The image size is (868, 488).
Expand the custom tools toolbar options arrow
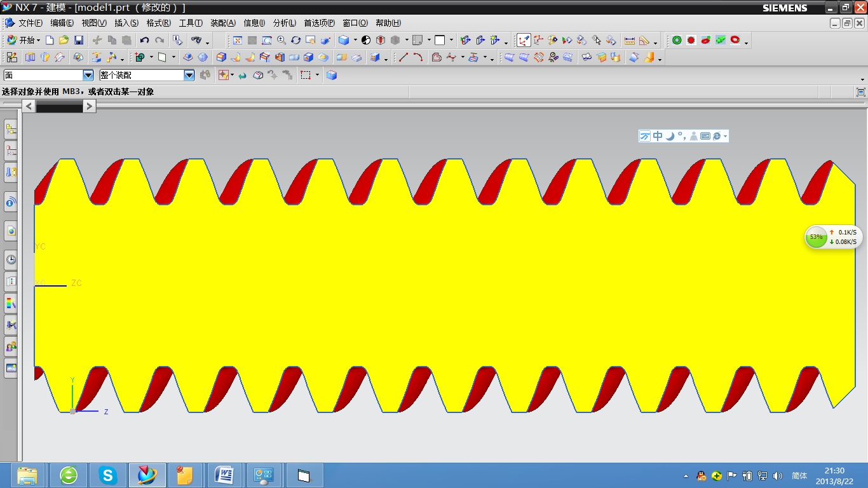tap(746, 42)
